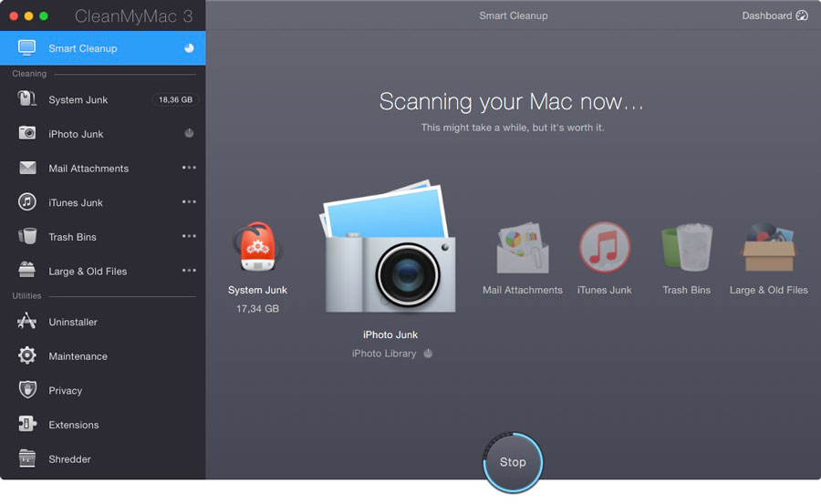Click the iTunes Junk pending dots

pyautogui.click(x=189, y=201)
